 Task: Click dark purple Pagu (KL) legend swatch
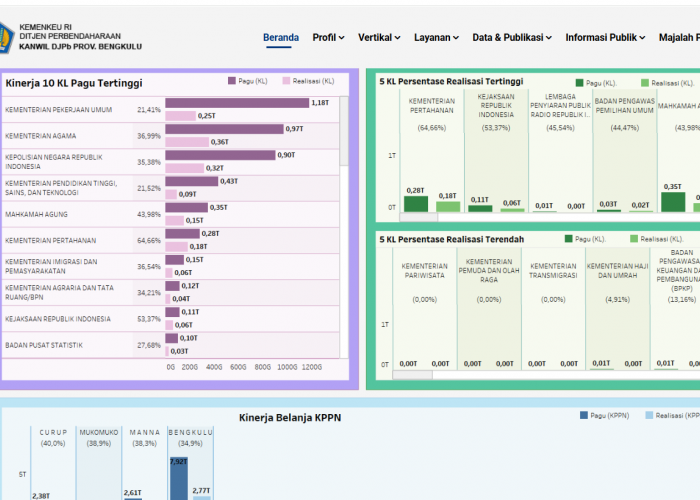[x=232, y=81]
